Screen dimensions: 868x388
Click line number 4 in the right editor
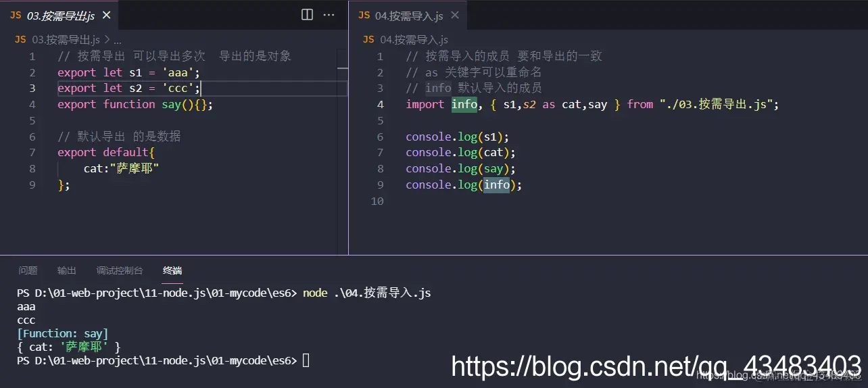pos(381,104)
